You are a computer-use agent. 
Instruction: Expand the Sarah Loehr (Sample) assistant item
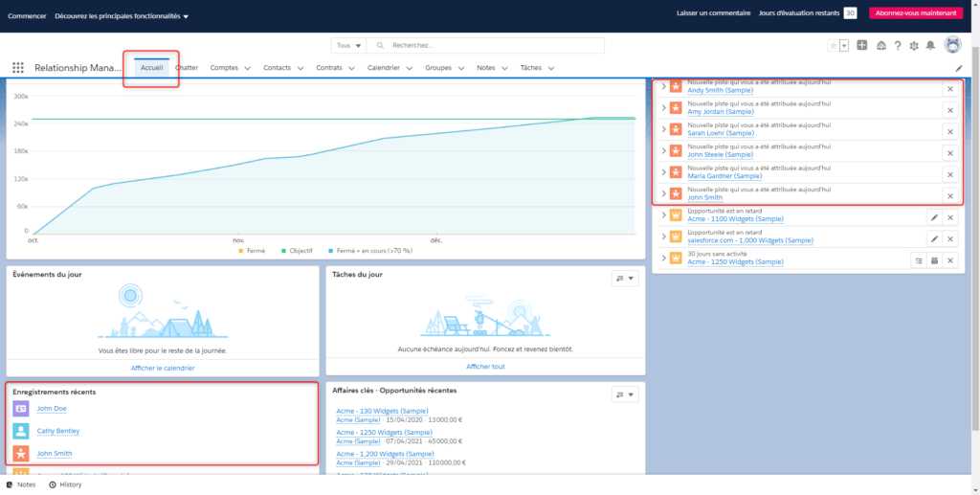664,128
